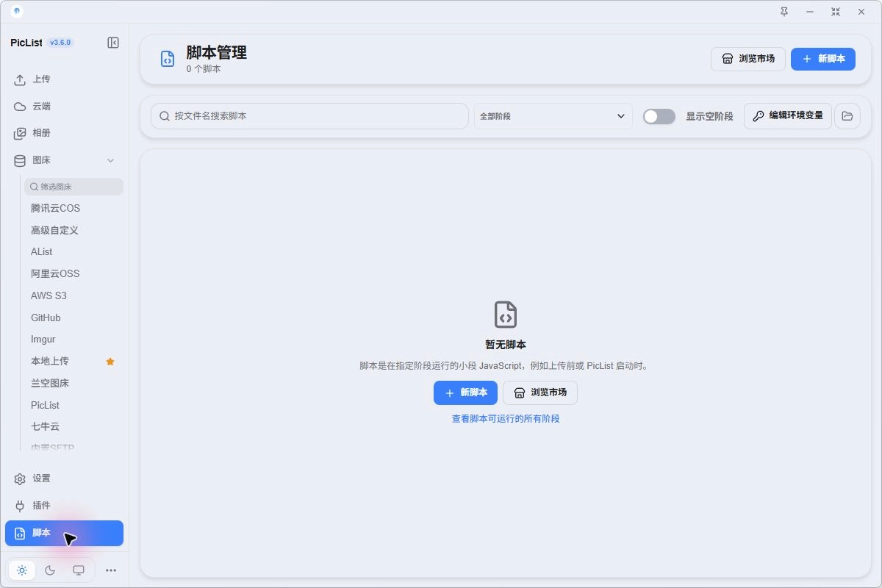Click the star icon beside 本地上传
This screenshot has height=588, width=882.
pyautogui.click(x=110, y=362)
